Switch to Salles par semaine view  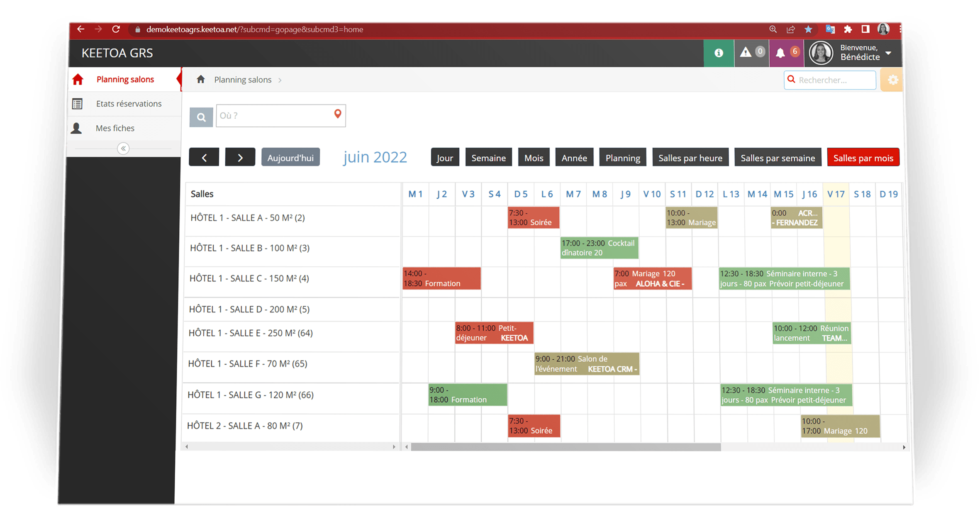click(778, 158)
